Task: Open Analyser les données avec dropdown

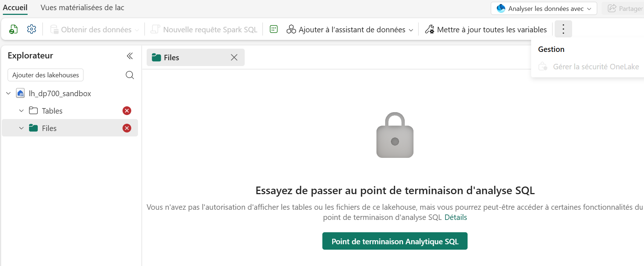Action: (x=544, y=8)
